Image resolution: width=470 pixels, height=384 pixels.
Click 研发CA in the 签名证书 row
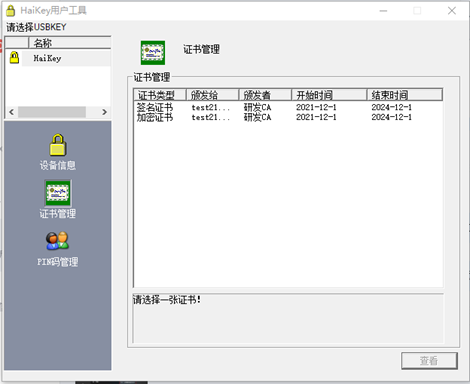point(257,107)
